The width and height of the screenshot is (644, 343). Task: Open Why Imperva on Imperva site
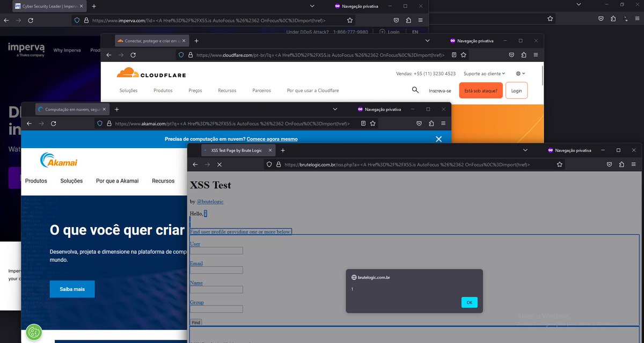[x=67, y=50]
